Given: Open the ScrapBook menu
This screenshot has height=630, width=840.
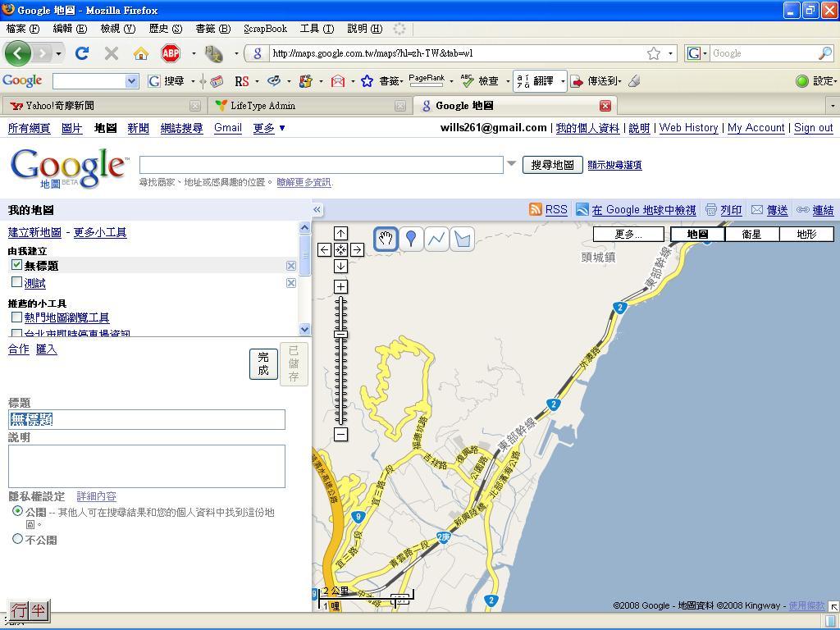Looking at the screenshot, I should point(265,29).
